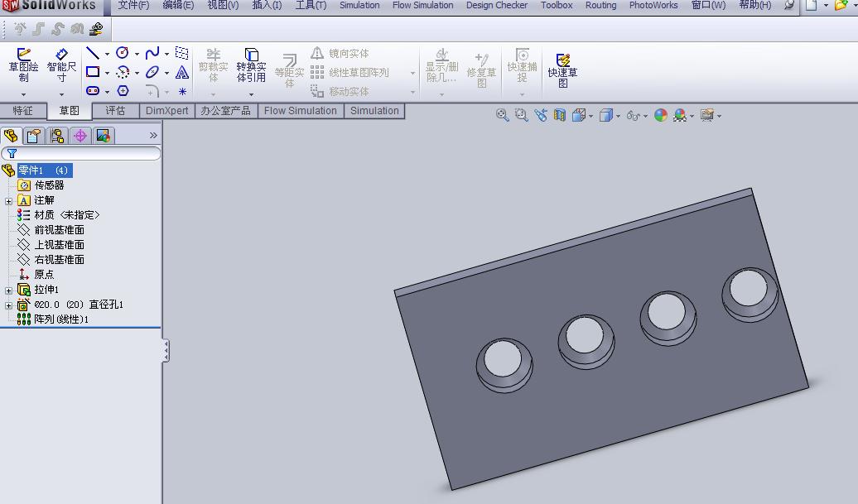Click the wire routing icon in top toolbar

(97, 29)
